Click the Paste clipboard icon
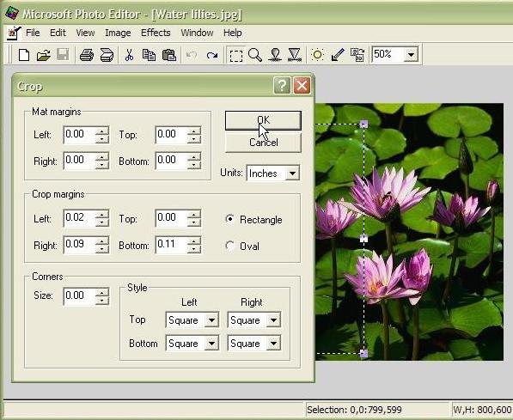 coord(169,55)
